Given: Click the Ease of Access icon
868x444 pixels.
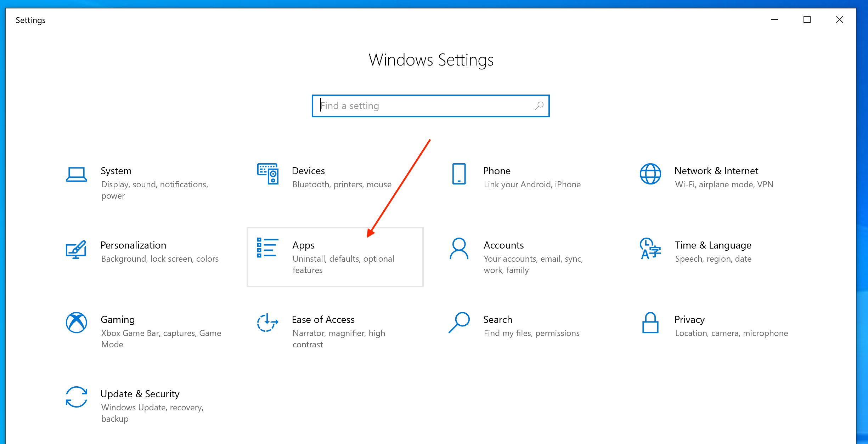Looking at the screenshot, I should click(x=267, y=323).
